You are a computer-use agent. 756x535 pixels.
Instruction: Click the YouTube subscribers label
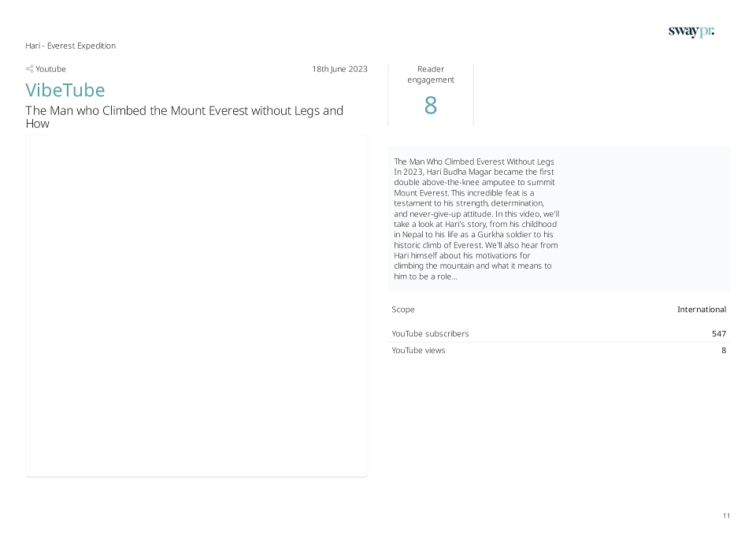(430, 334)
